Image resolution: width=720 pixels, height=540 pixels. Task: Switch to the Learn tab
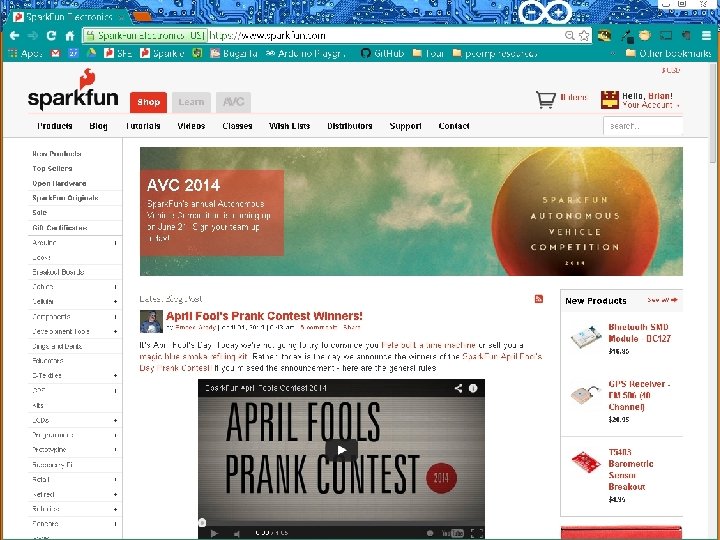pyautogui.click(x=191, y=102)
